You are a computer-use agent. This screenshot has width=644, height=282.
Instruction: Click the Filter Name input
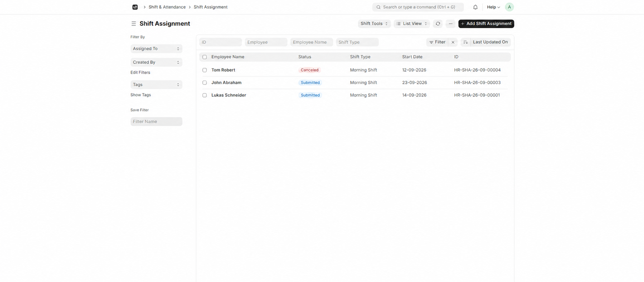(x=156, y=122)
